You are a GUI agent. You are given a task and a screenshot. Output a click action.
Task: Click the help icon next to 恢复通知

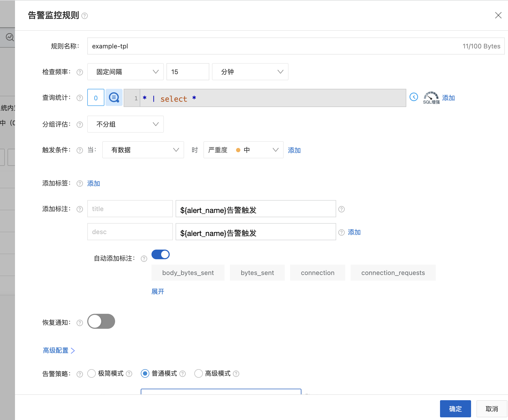point(80,323)
